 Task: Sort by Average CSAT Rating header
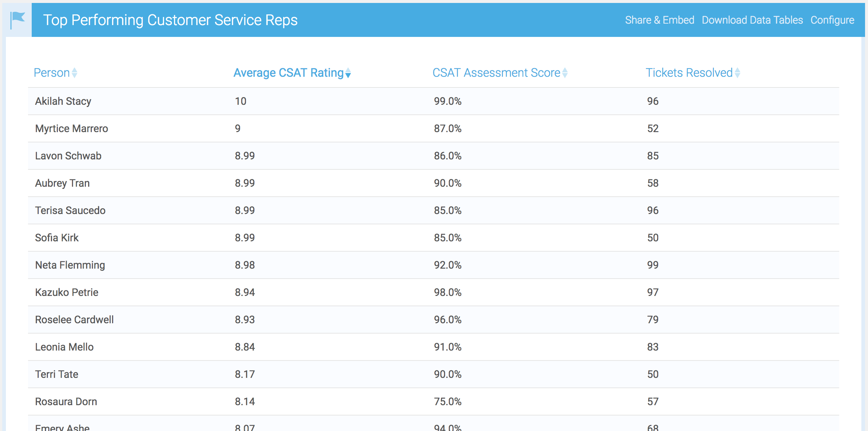[x=288, y=73]
